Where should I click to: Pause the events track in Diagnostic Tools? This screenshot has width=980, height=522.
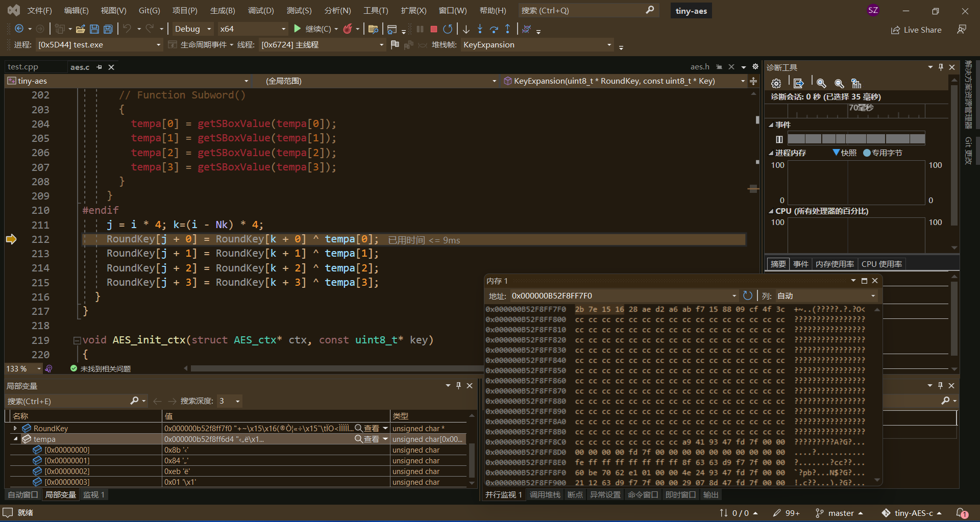pyautogui.click(x=779, y=139)
